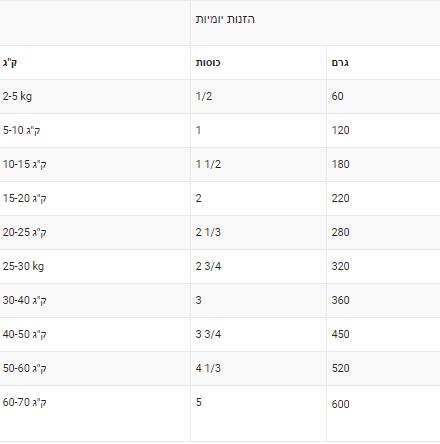Select the 1 1/2 cups cell
This screenshot has height=444, width=440.
click(258, 165)
